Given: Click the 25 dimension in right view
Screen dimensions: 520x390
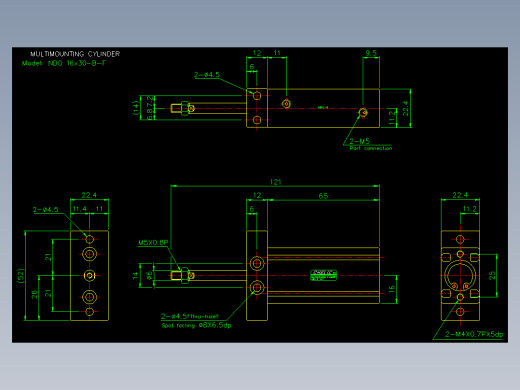Looking at the screenshot, I should (492, 275).
